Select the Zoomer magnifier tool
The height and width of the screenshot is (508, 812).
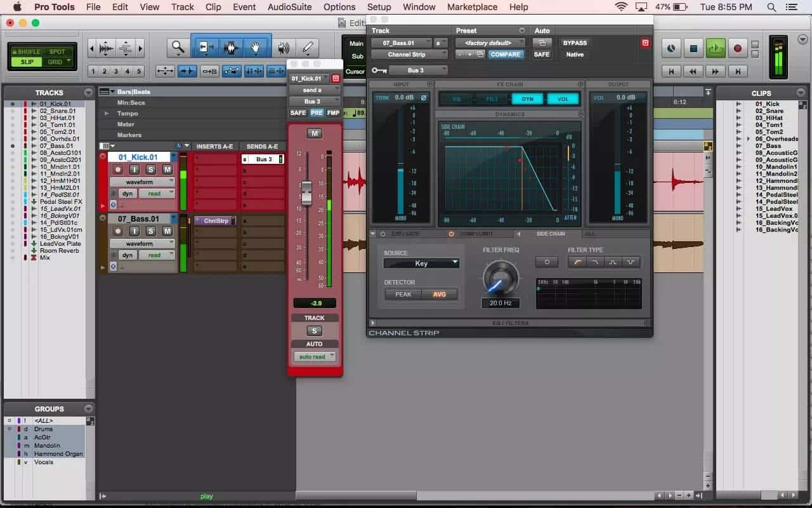tap(178, 48)
